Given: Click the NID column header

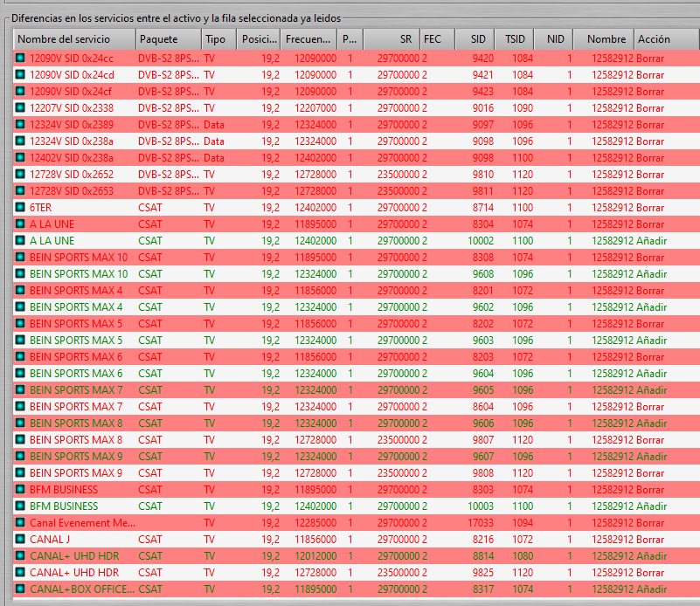Looking at the screenshot, I should [x=553, y=39].
